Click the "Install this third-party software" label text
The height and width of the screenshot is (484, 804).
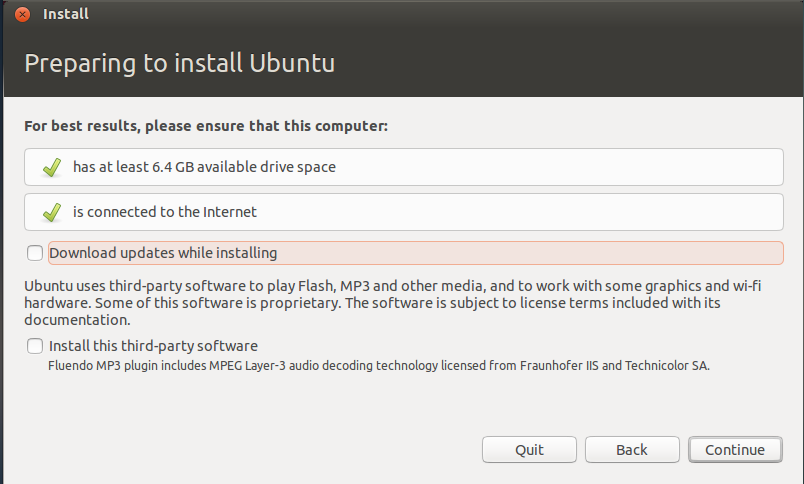pyautogui.click(x=154, y=346)
